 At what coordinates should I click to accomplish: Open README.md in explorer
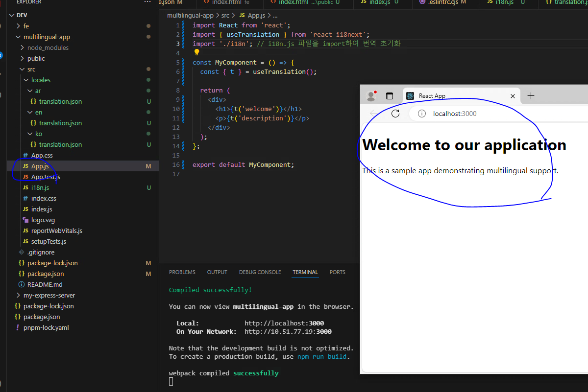(45, 284)
